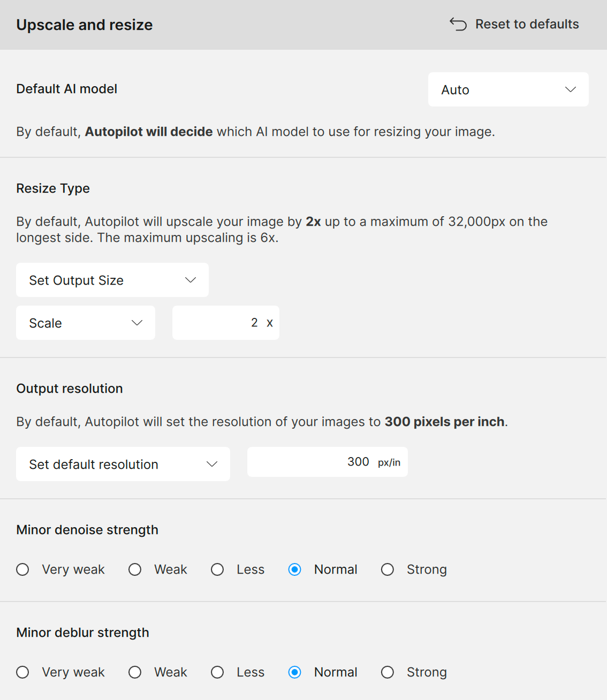Select Strong minor denoise strength
Image resolution: width=607 pixels, height=700 pixels.
(x=388, y=569)
